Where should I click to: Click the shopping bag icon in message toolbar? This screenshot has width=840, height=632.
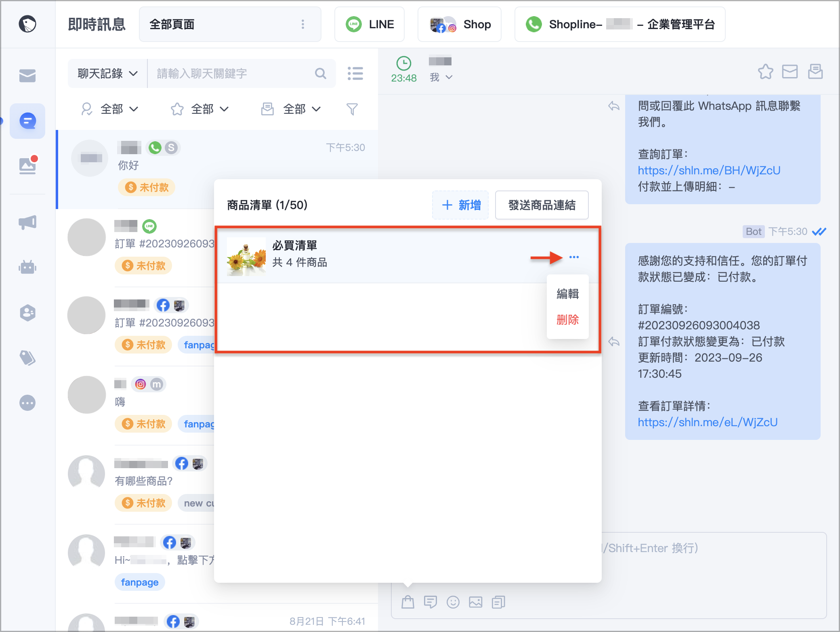[x=408, y=602]
